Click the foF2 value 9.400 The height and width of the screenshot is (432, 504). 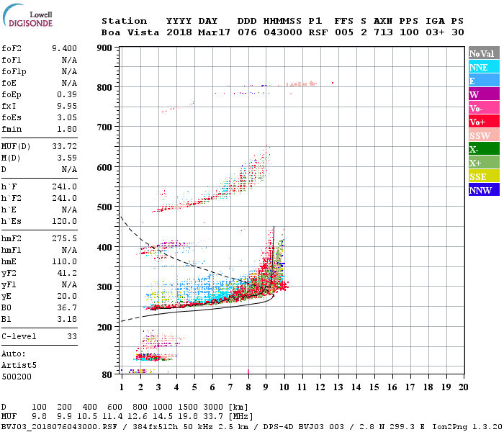[64, 48]
